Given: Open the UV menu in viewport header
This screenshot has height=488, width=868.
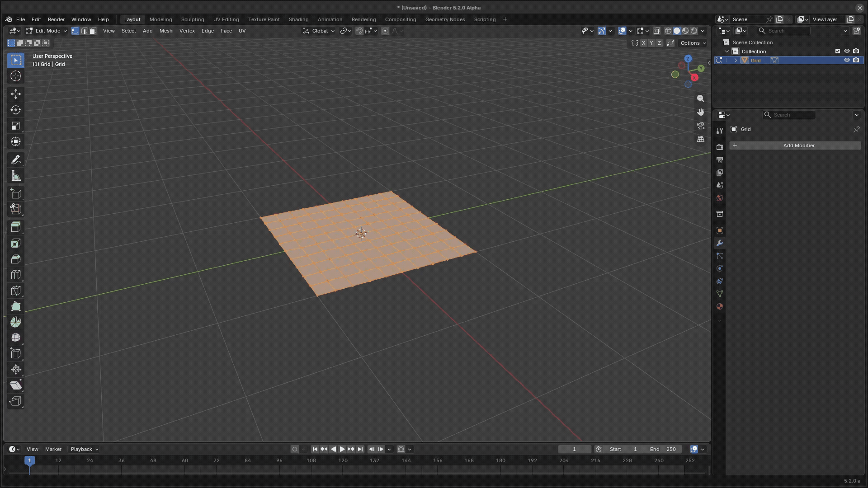Looking at the screenshot, I should [242, 31].
